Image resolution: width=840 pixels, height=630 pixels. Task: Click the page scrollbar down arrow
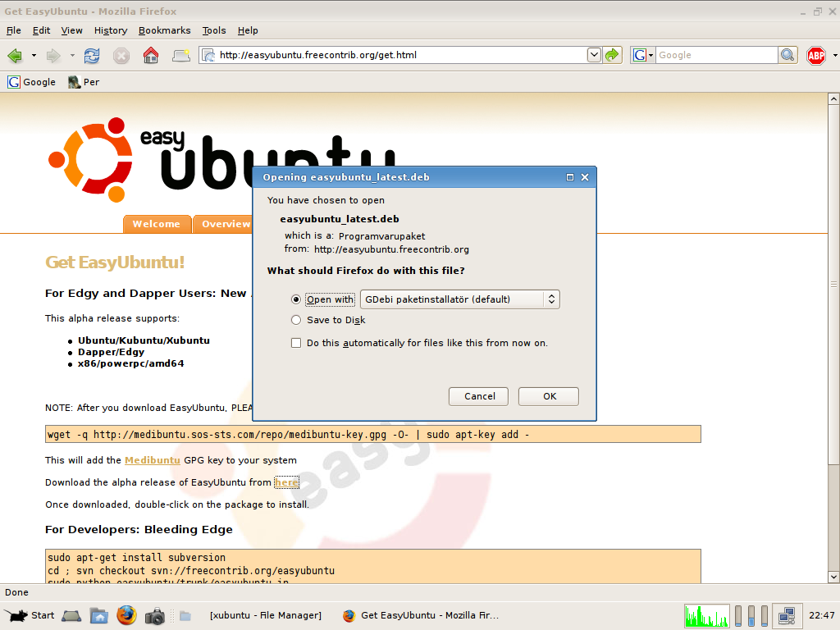pyautogui.click(x=833, y=577)
